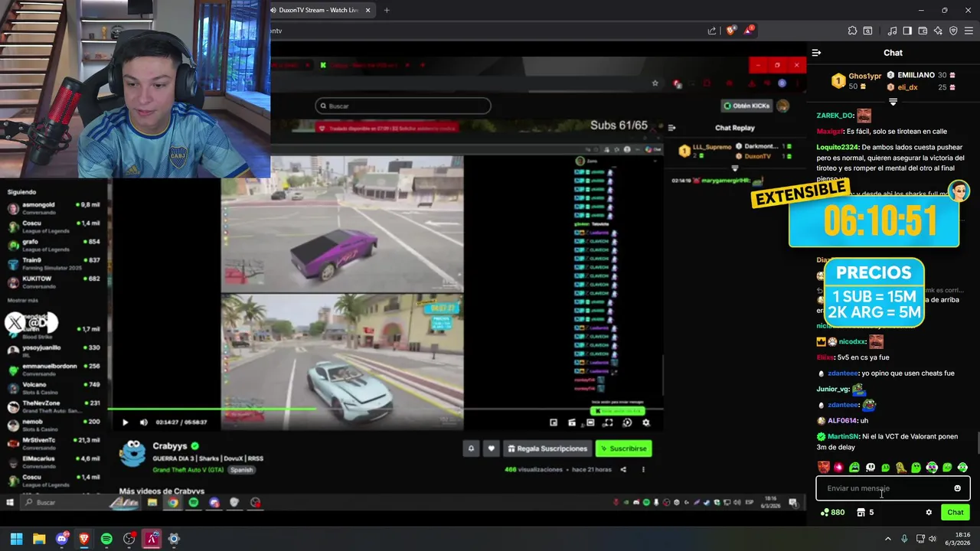Viewport: 980px width, 551px height.
Task: Open Ghos1ypr top gifter profile
Action: [864, 76]
